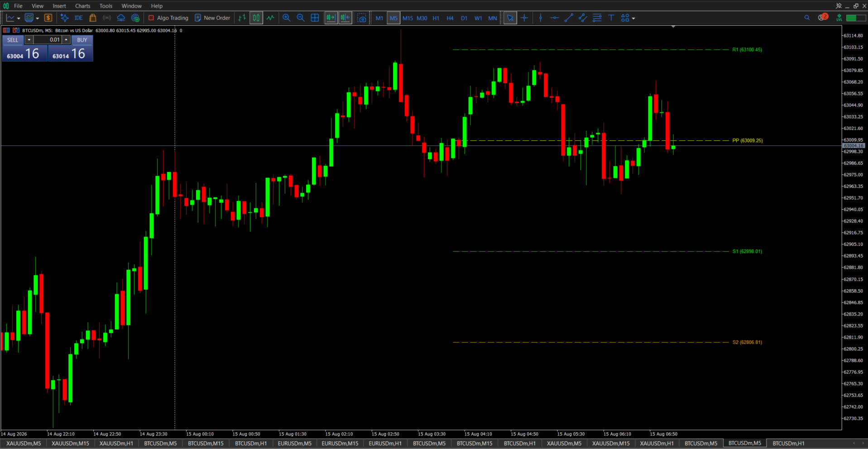Open the View menu
This screenshot has height=449, width=868.
point(38,6)
